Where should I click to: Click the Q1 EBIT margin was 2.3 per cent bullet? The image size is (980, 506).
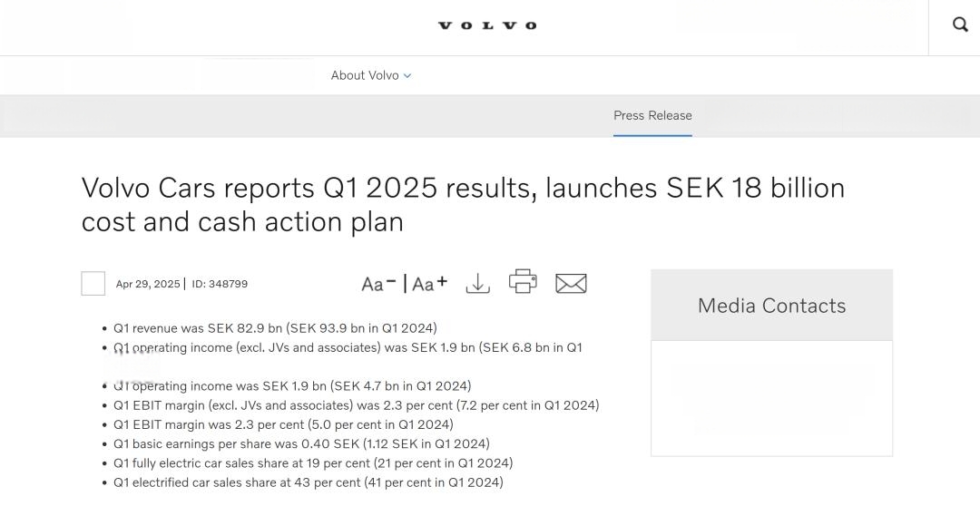coord(283,424)
